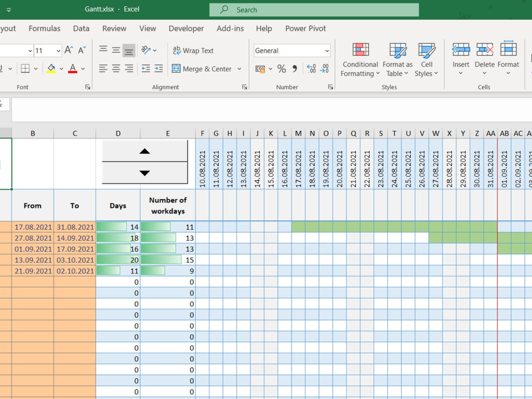
Task: Expand the General number format dropdown
Action: coord(327,51)
